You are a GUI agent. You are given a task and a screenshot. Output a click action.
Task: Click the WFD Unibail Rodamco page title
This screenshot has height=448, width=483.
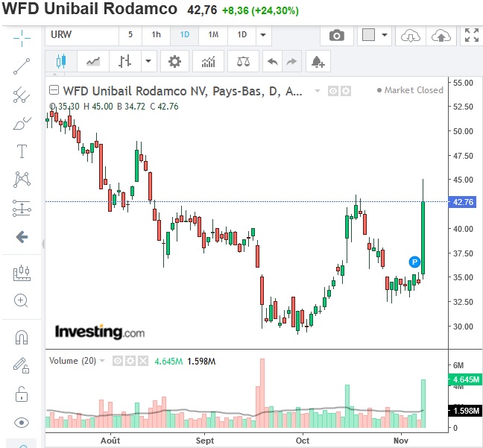point(89,9)
